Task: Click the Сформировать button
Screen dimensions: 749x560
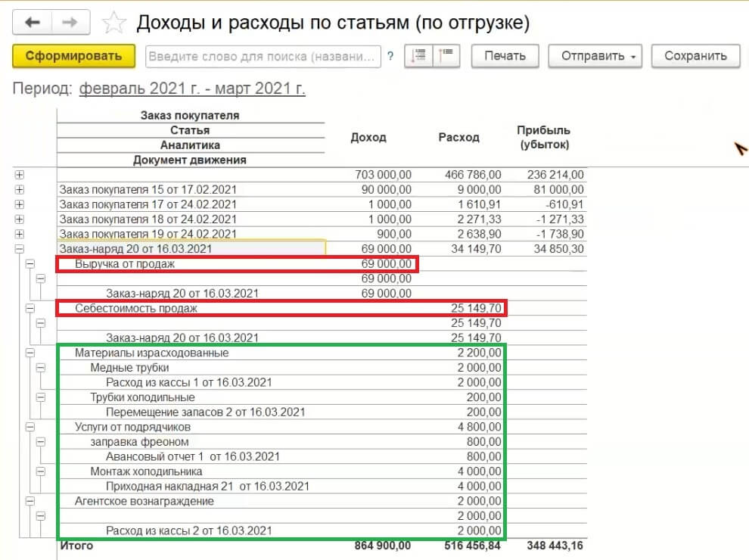Action: [73, 56]
